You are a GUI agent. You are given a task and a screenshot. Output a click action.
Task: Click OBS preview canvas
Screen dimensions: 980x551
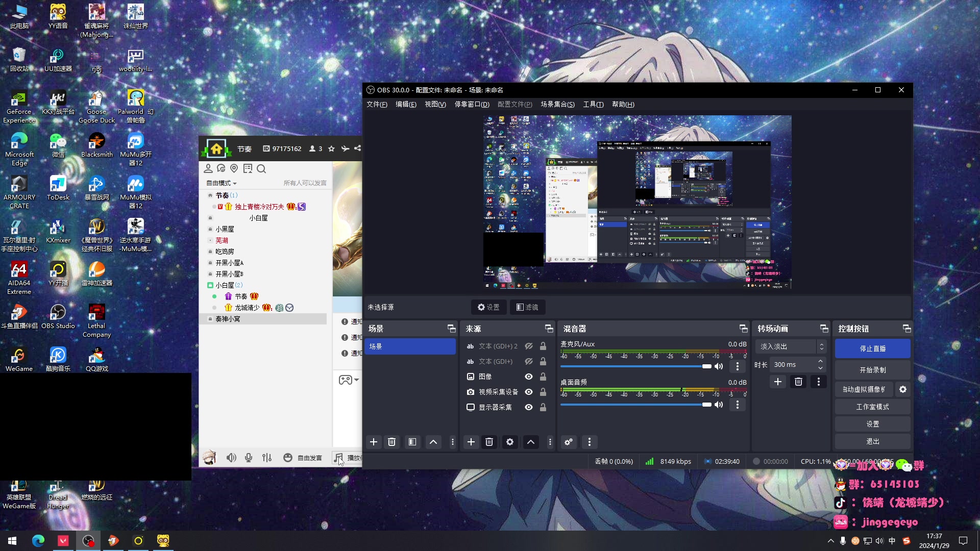point(638,202)
